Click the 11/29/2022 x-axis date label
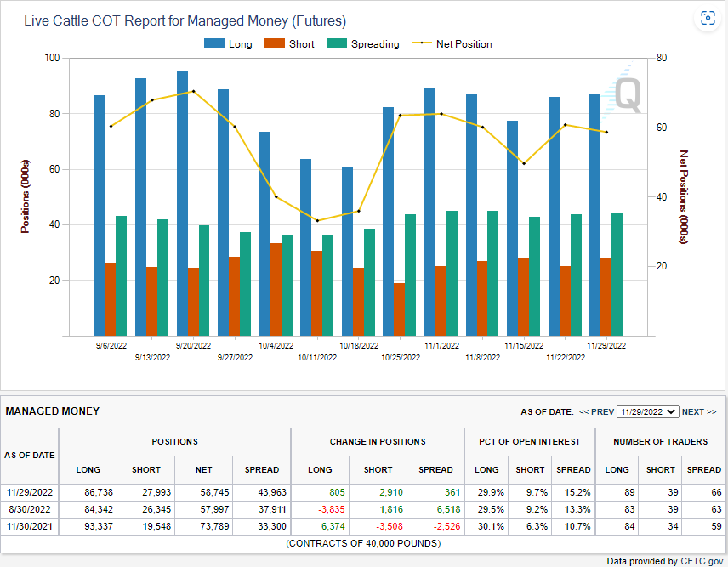728x567 pixels. point(606,346)
